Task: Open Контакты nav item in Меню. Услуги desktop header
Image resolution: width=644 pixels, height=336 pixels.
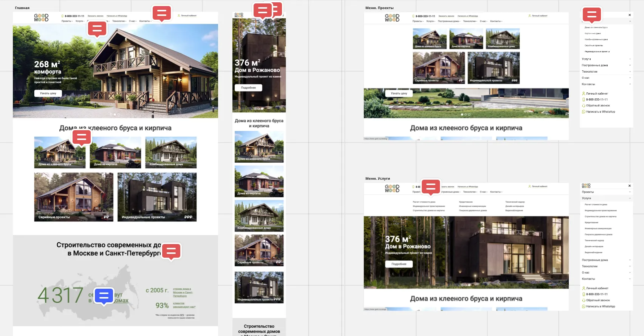Action: [x=496, y=192]
